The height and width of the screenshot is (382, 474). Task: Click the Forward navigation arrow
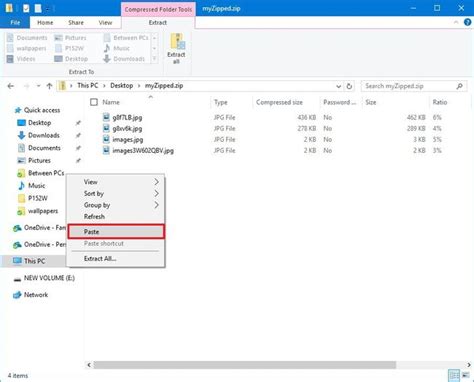[x=26, y=86]
